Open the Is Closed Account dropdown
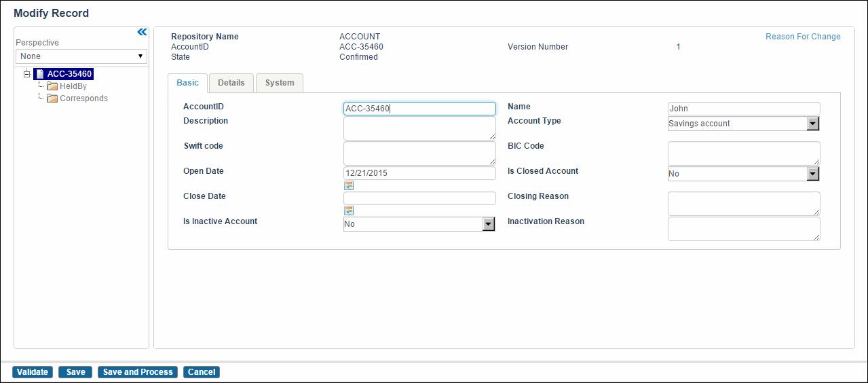 click(x=813, y=174)
